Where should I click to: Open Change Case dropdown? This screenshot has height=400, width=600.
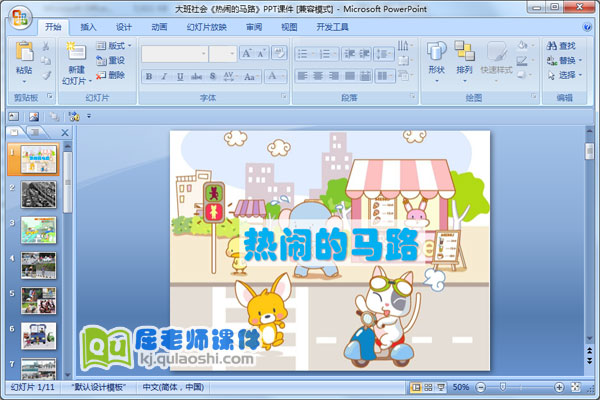251,77
